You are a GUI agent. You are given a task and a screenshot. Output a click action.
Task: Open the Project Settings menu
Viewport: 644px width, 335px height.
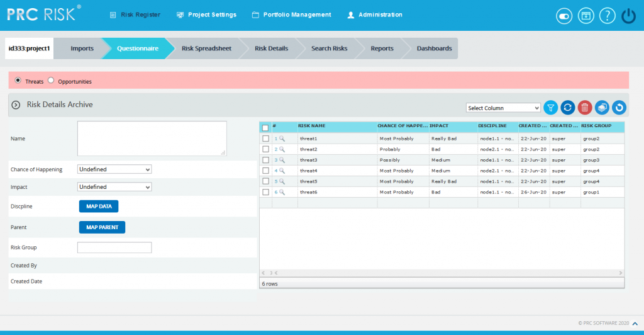(x=206, y=14)
